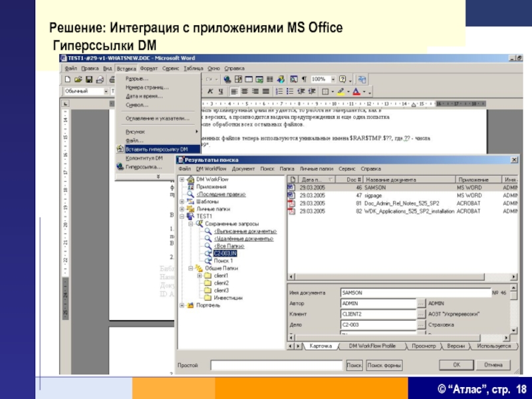Click the 'Поиск формы' button

tap(384, 365)
